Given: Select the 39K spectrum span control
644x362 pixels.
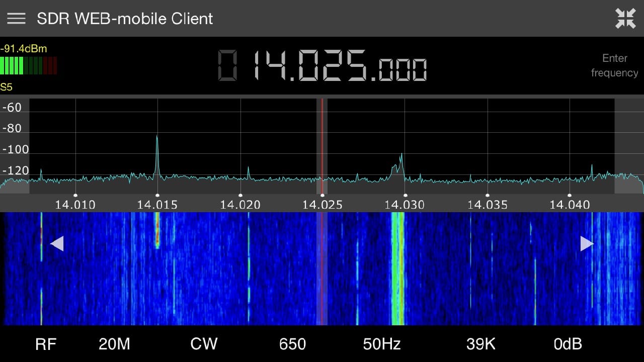Looking at the screenshot, I should (480, 344).
